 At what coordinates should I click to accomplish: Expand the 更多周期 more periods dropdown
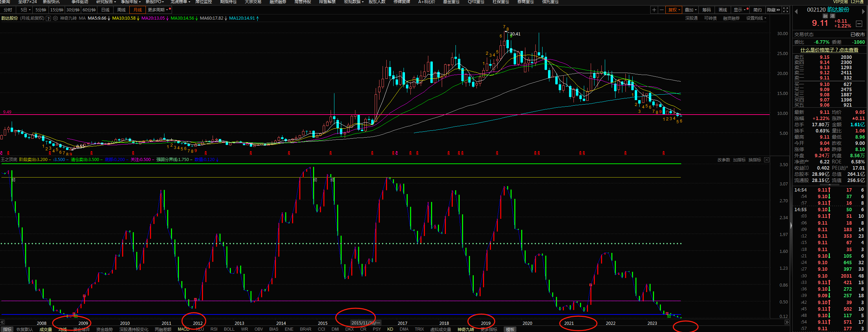(x=158, y=10)
